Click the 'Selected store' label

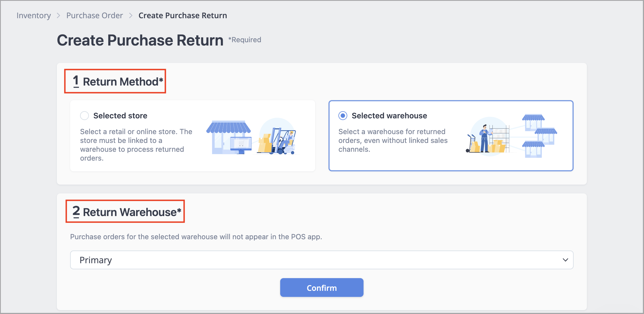(120, 116)
